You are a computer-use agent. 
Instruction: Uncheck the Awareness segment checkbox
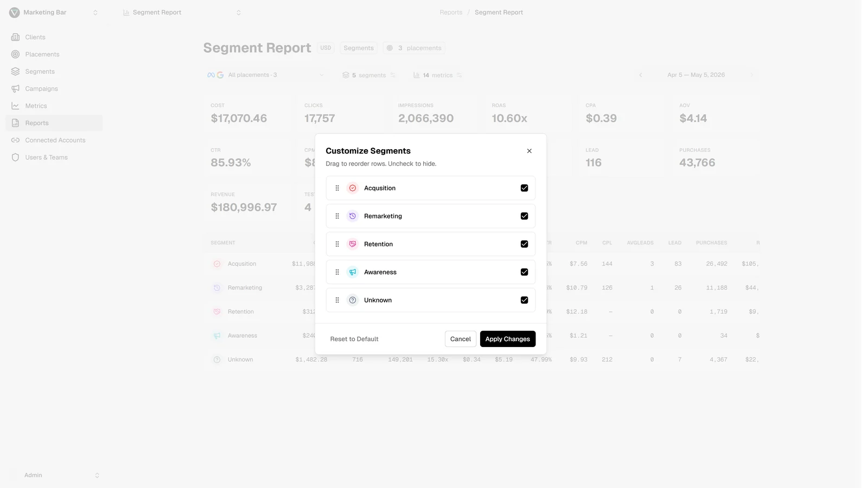click(x=524, y=272)
